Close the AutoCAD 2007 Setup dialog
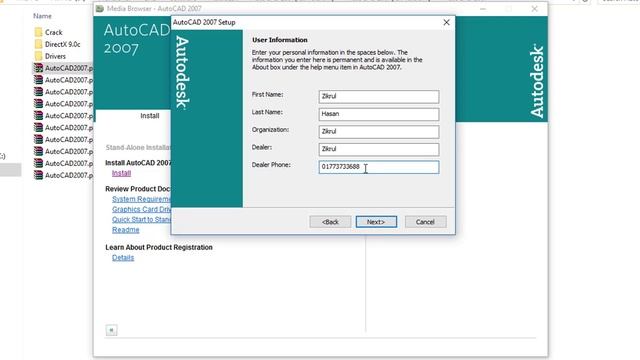The image size is (640, 360). [x=447, y=22]
